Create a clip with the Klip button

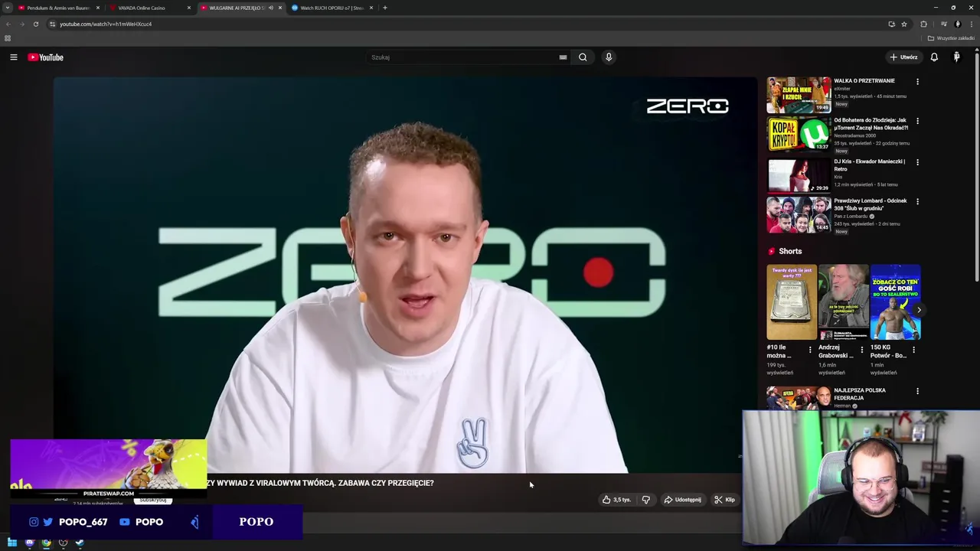point(724,500)
